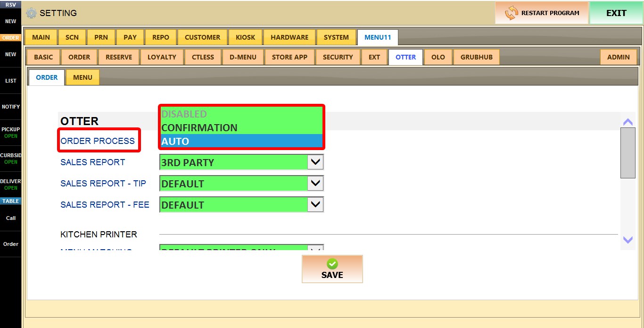Switch to the D-MENU sub-tab
Screen dimensions: 644x328
(x=243, y=57)
